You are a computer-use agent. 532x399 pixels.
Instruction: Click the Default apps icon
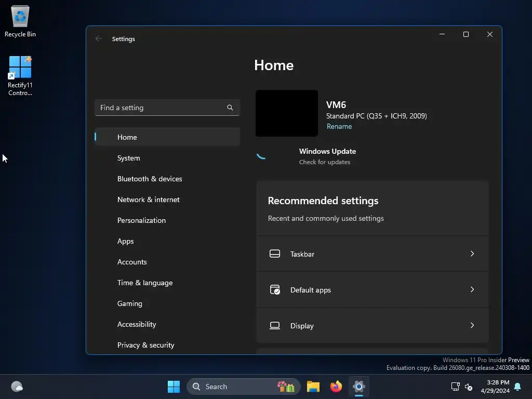275,290
